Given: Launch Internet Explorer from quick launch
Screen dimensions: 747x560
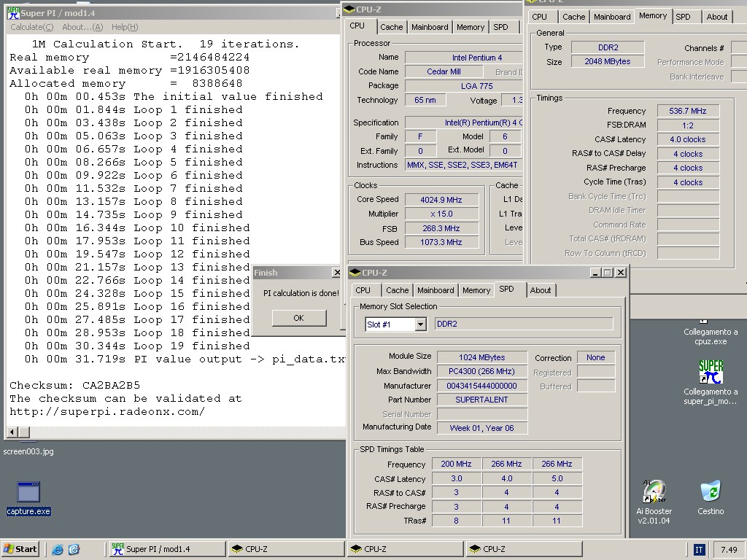Looking at the screenshot, I should point(58,550).
